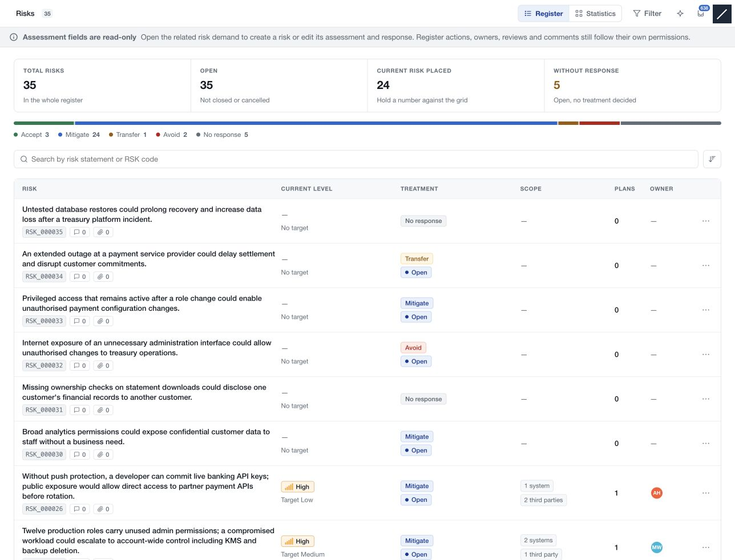
Task: Open the sort order button beside search
Action: (x=712, y=159)
